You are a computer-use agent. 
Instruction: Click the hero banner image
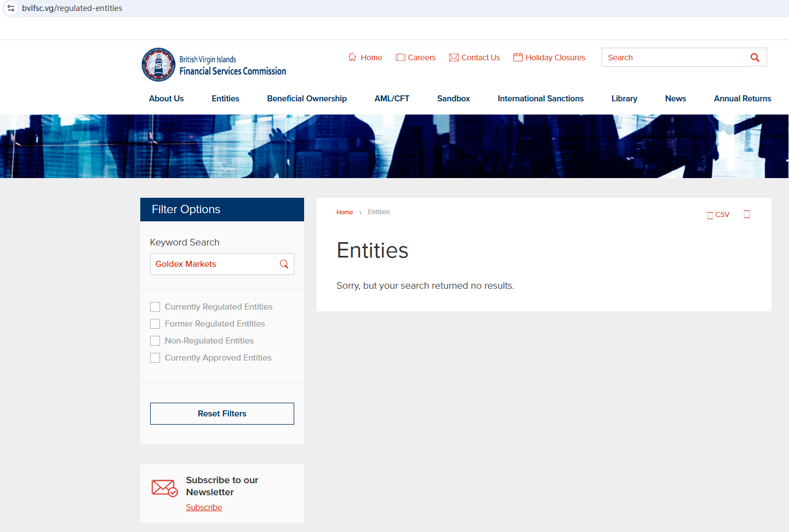click(x=395, y=146)
